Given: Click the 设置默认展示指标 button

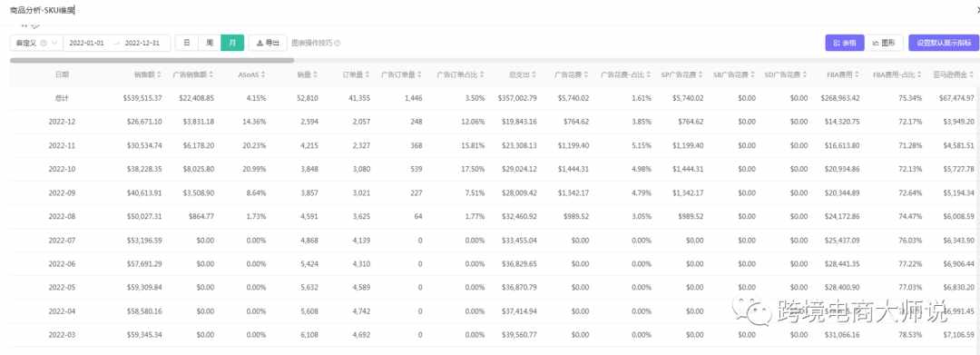Looking at the screenshot, I should coord(944,43).
